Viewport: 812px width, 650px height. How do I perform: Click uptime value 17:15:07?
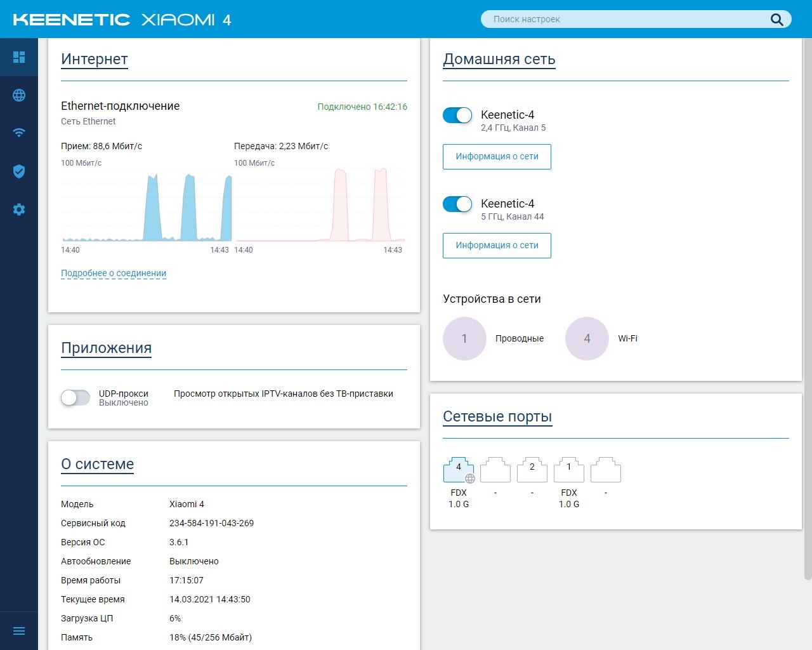(x=187, y=580)
